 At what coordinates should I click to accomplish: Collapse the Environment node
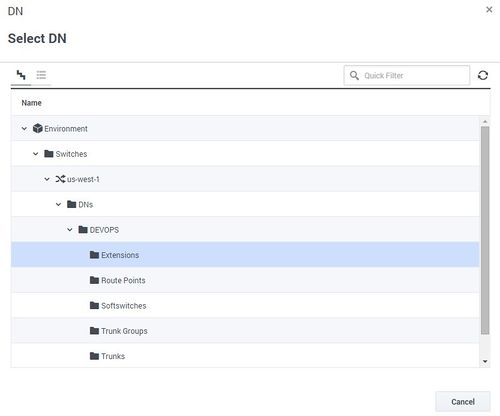pyautogui.click(x=24, y=129)
